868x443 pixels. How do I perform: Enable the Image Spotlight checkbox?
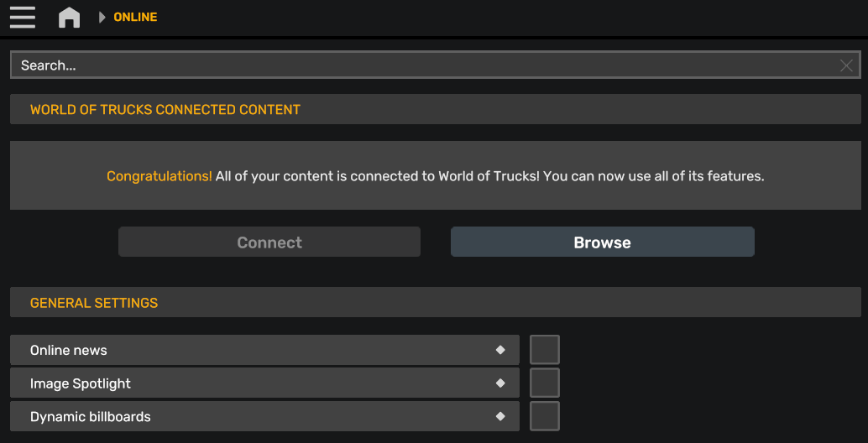coord(545,383)
